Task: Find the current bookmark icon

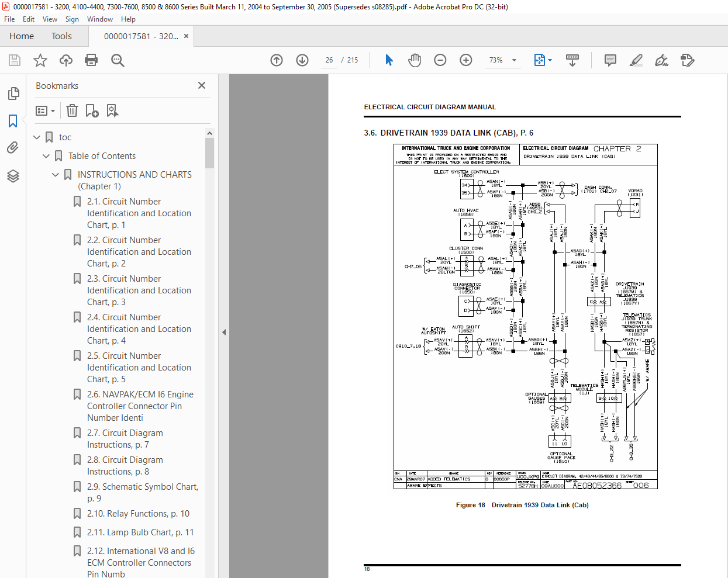Action: point(112,110)
